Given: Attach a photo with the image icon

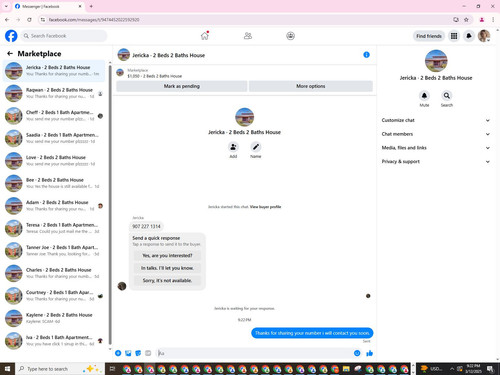Looking at the screenshot, I should 128,353.
